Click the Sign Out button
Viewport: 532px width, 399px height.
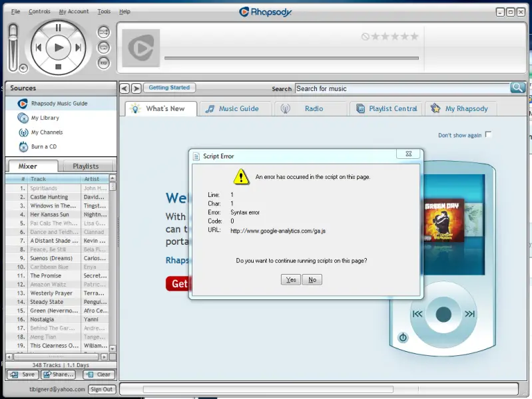[102, 389]
